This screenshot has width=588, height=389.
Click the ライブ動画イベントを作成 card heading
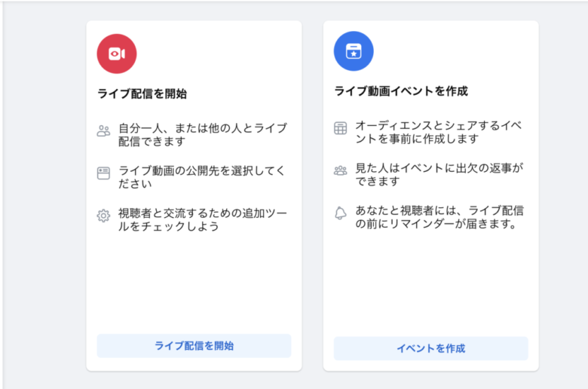pyautogui.click(x=401, y=91)
